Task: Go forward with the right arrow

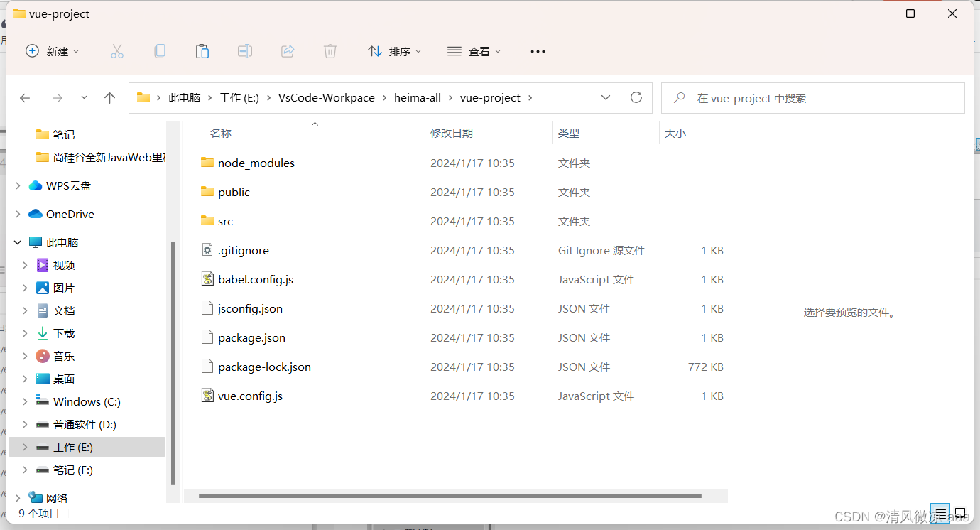Action: 58,98
